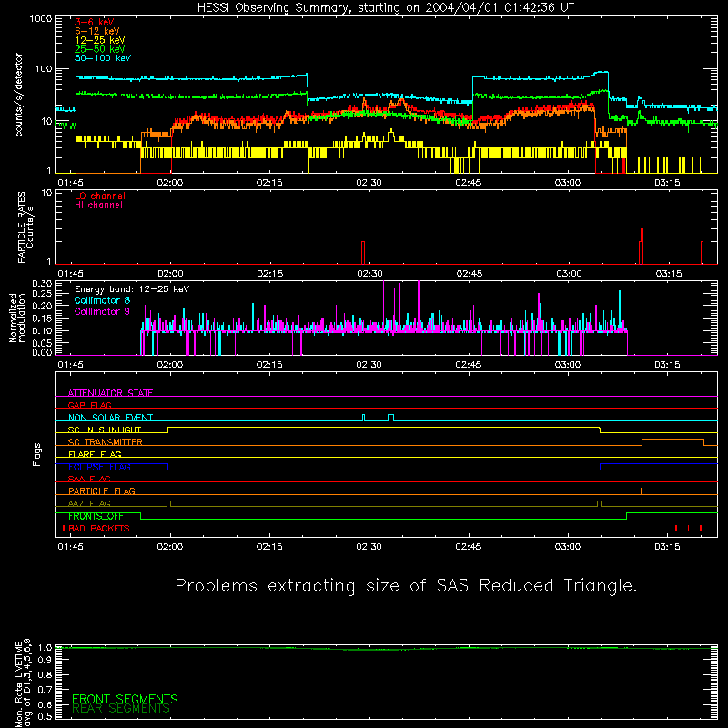This screenshot has height=728, width=728.
Task: Click the tallest particle rate spike after 03:10
Action: tap(642, 246)
